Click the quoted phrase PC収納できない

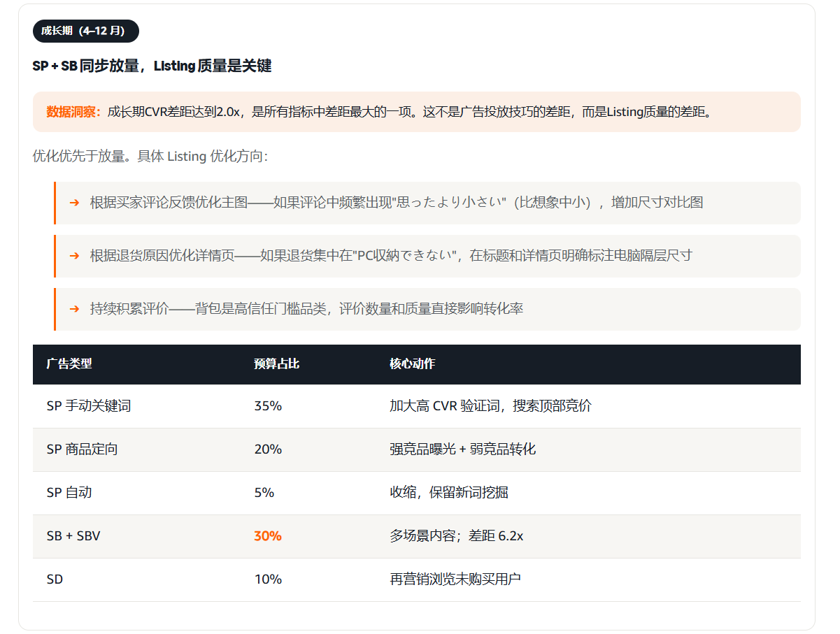tap(406, 256)
